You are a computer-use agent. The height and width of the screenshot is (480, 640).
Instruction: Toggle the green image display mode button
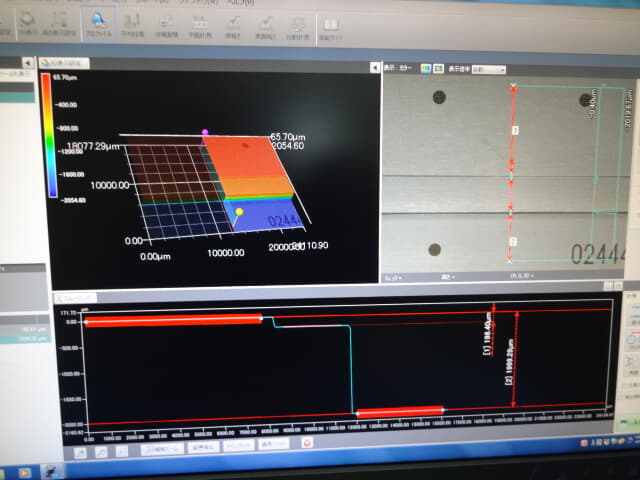(437, 68)
